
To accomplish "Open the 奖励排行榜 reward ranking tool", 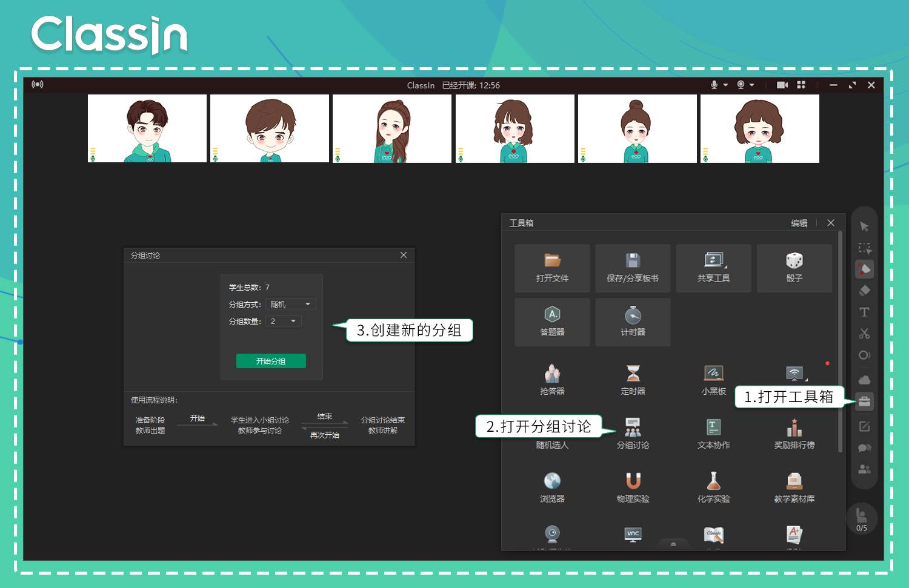I will click(794, 434).
